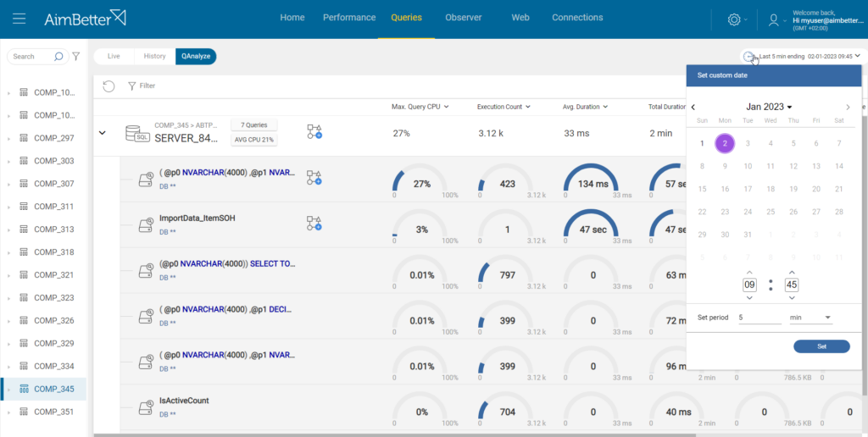This screenshot has height=437, width=868.
Task: Click the AVG CPU 21% badge
Action: click(x=253, y=140)
